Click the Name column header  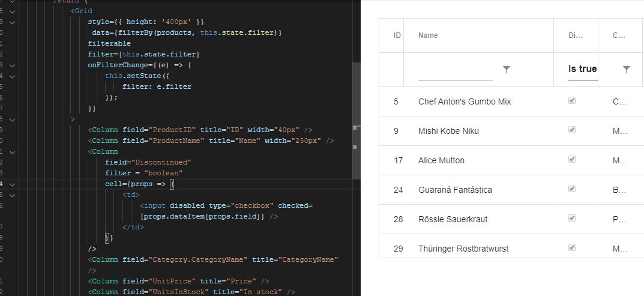point(428,35)
